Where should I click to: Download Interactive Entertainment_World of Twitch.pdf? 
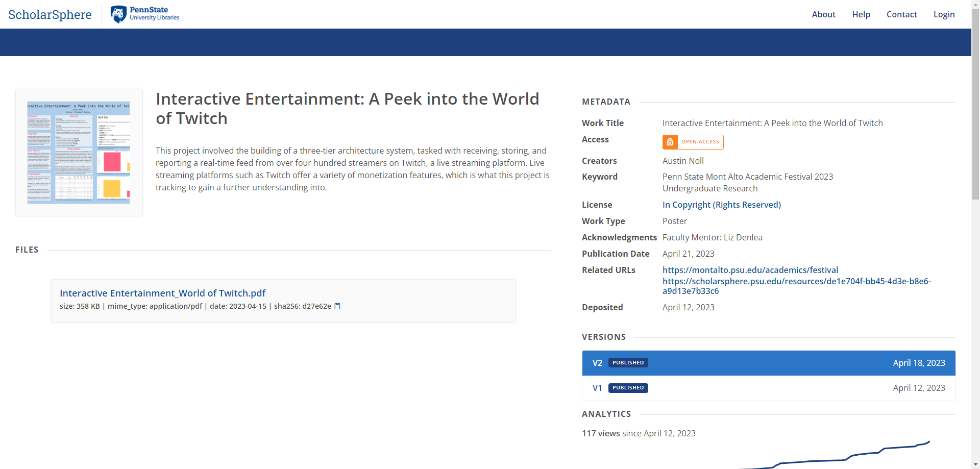[162, 293]
